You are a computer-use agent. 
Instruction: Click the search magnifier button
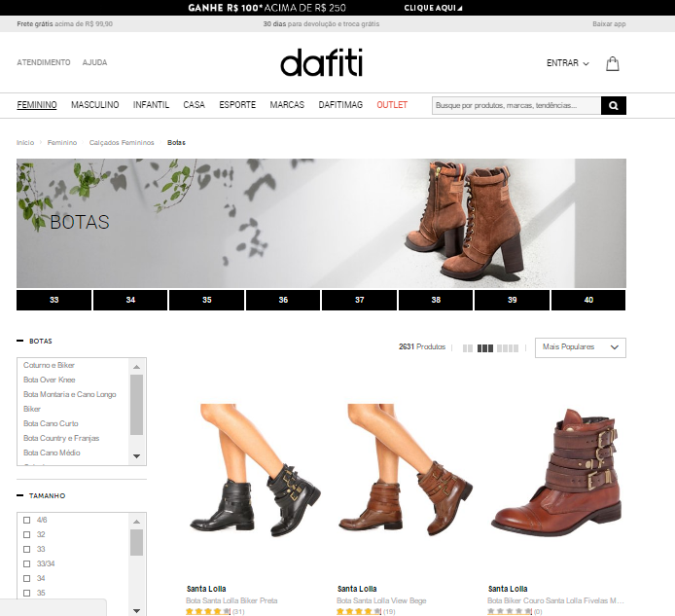[613, 105]
